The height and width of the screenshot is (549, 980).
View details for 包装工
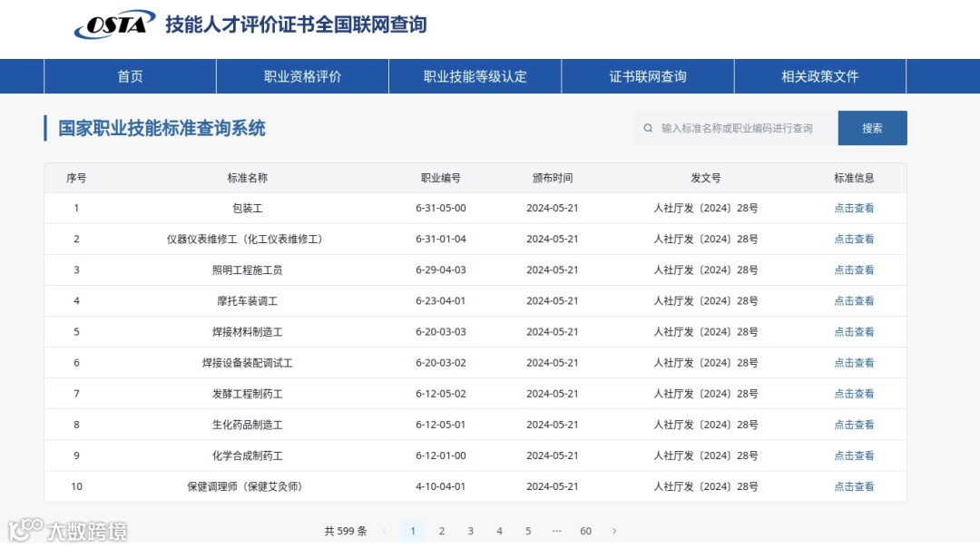coord(854,208)
